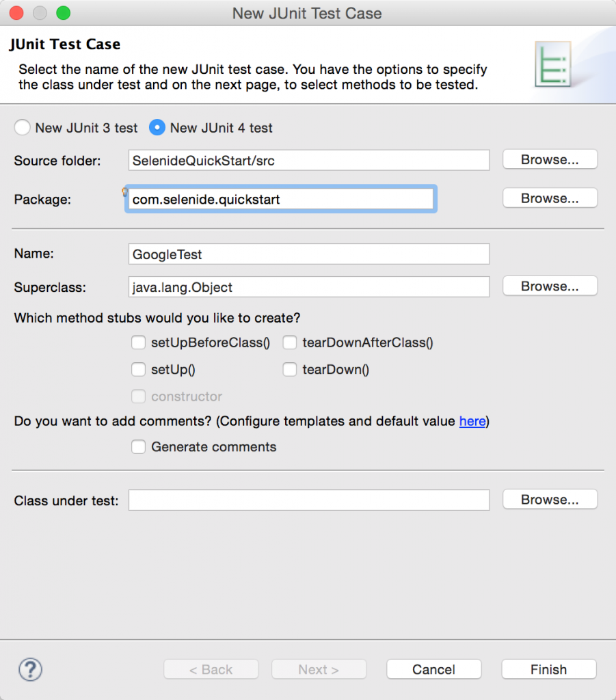The image size is (616, 700).
Task: Browse for the Package
Action: point(550,198)
